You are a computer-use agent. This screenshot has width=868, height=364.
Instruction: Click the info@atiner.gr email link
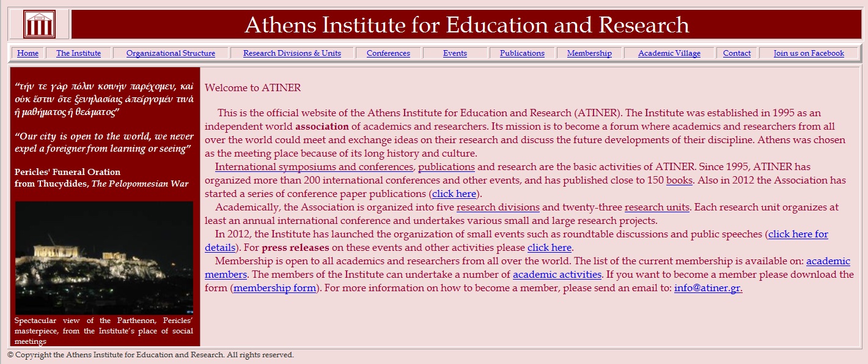[708, 288]
